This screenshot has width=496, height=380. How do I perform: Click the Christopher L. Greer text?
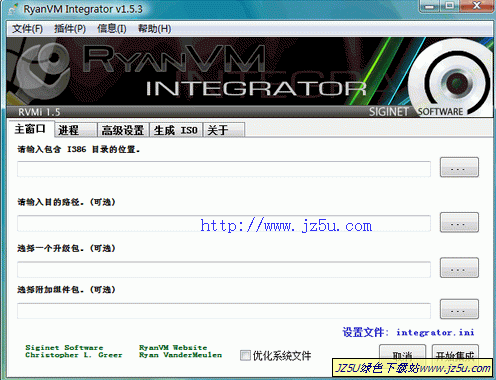[x=74, y=355]
